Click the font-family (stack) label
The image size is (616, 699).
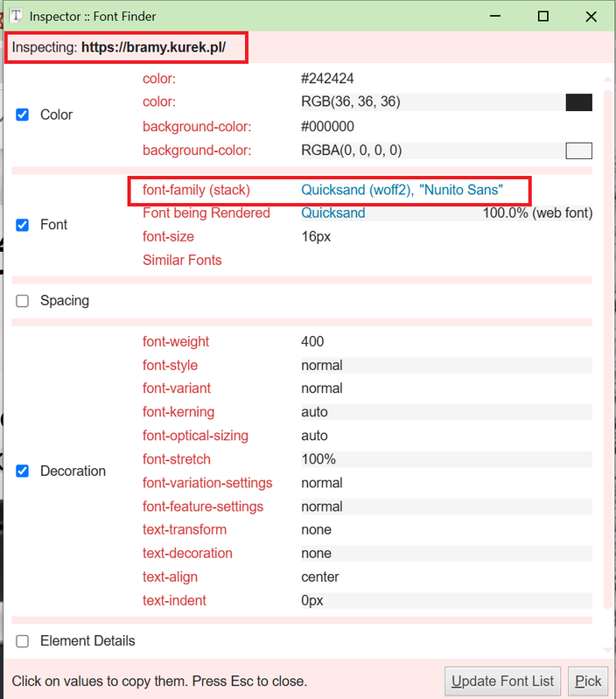click(196, 190)
